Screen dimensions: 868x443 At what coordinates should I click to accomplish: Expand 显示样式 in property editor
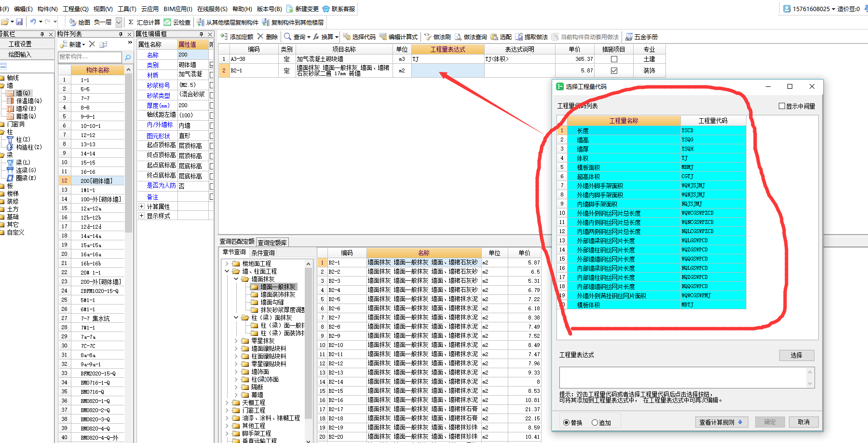(142, 216)
